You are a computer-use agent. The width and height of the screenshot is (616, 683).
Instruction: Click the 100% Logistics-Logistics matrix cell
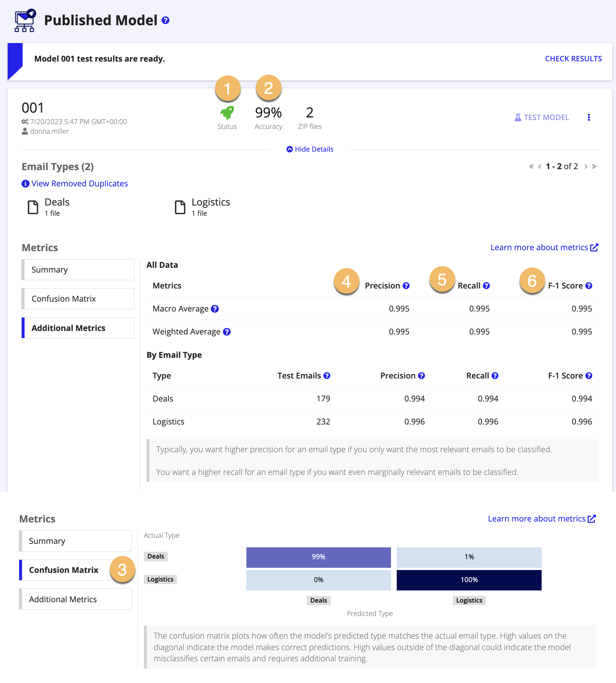pos(469,580)
